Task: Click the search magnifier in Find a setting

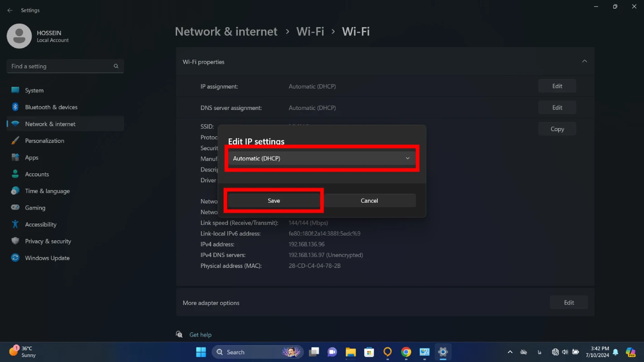Action: coord(116,66)
